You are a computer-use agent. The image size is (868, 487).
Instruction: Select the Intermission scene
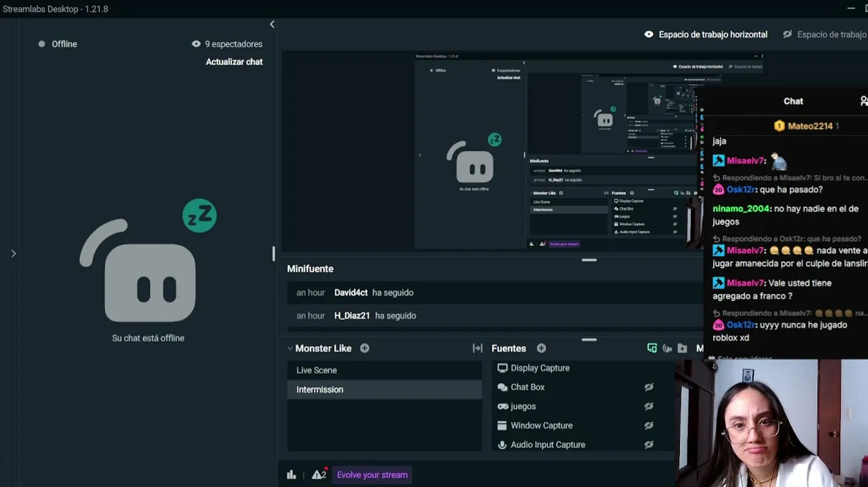[384, 390]
